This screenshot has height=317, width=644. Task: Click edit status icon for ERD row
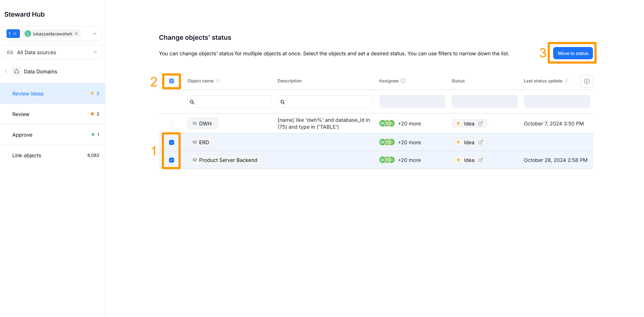480,142
